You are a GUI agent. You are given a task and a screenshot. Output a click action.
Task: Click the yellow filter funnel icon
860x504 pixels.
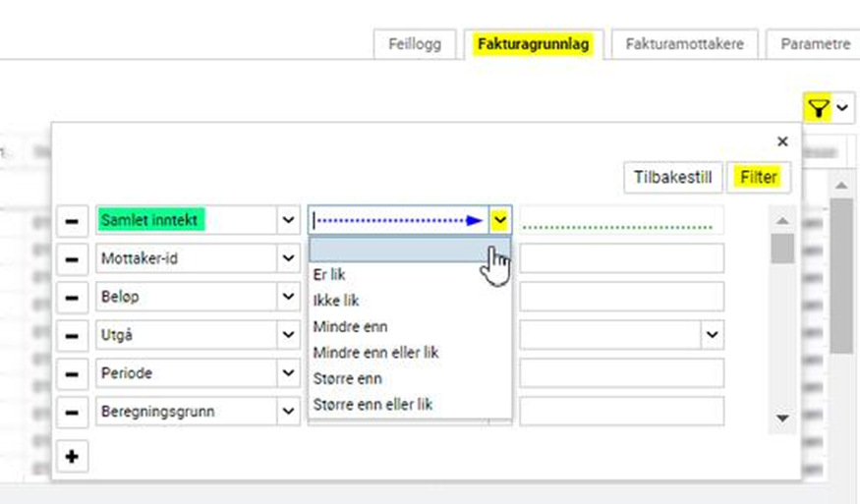point(818,107)
